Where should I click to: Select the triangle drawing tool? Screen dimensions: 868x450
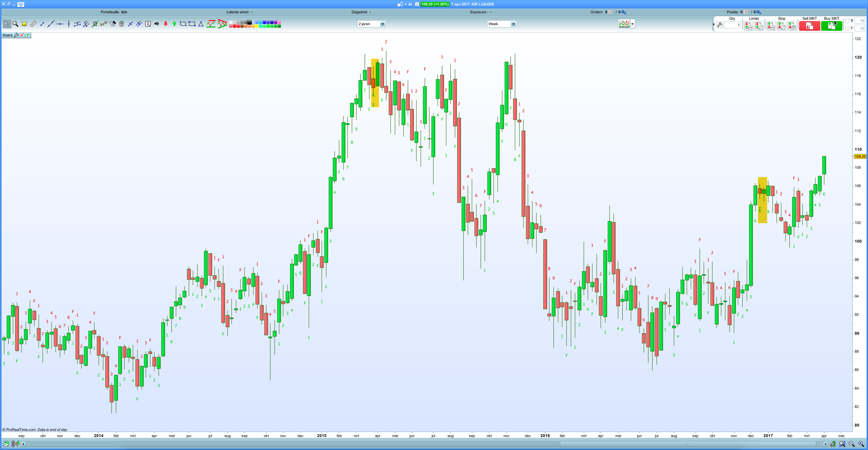(201, 24)
